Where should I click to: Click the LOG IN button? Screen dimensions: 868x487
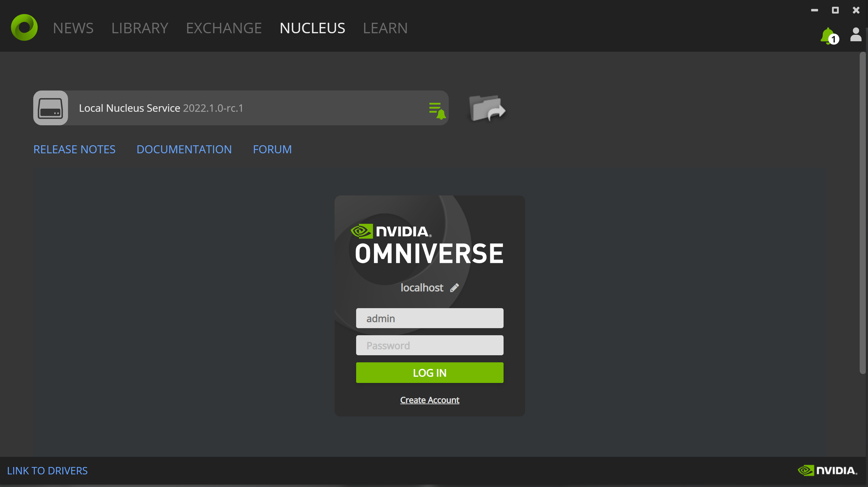coord(430,372)
